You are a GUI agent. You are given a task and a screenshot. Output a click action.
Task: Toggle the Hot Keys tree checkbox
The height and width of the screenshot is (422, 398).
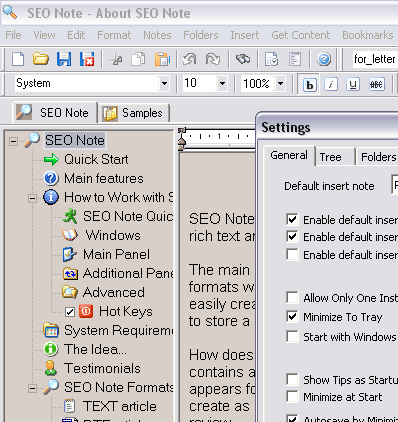[70, 312]
